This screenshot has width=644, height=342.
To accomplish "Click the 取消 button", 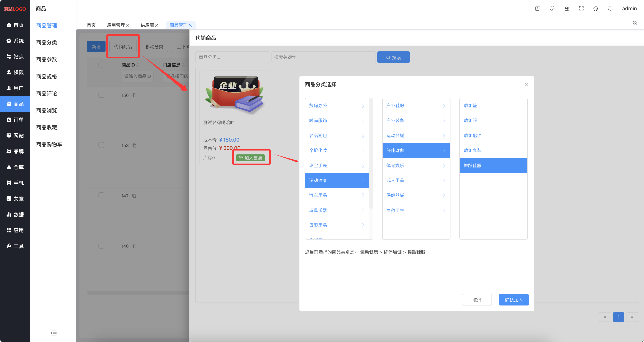I will [477, 300].
